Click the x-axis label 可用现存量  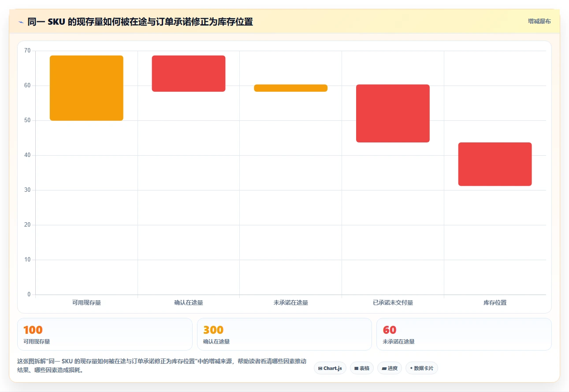click(x=86, y=303)
